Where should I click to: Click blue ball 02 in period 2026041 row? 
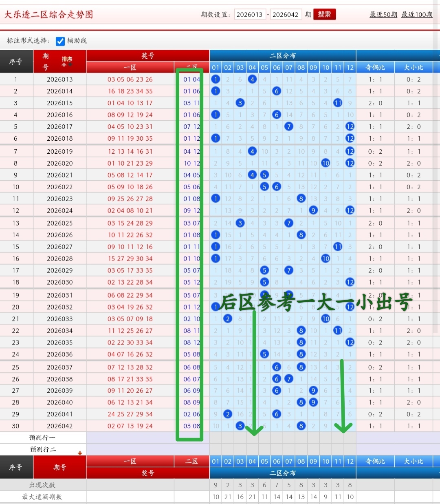(x=228, y=414)
